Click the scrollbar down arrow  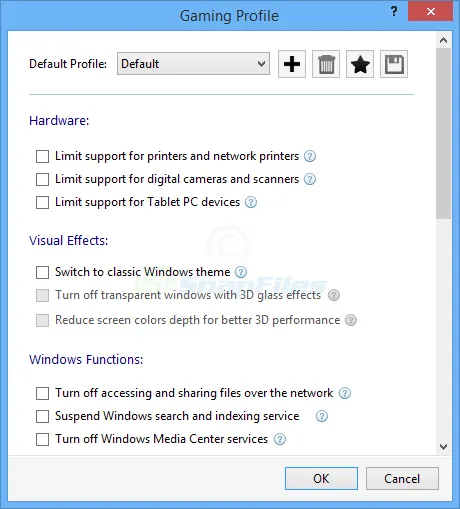coord(443,447)
